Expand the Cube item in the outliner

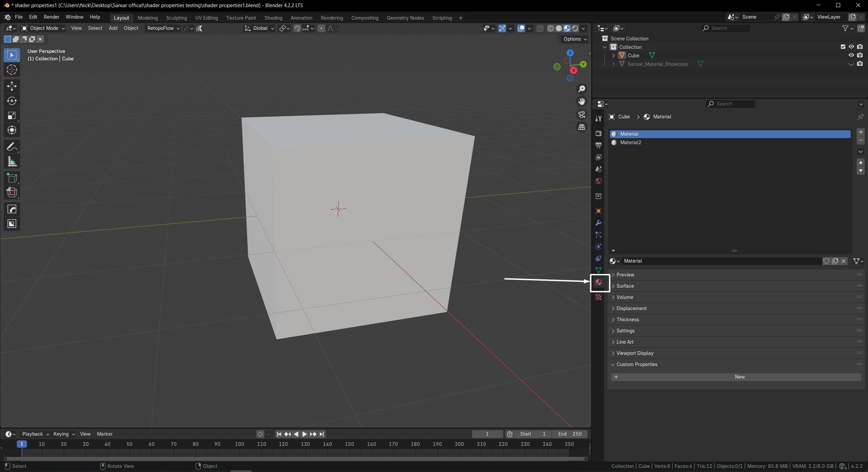[x=613, y=56]
